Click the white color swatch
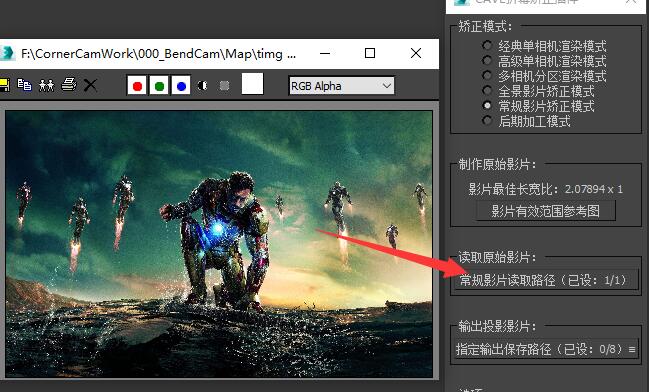Viewport: 649px width, 392px height. point(252,84)
